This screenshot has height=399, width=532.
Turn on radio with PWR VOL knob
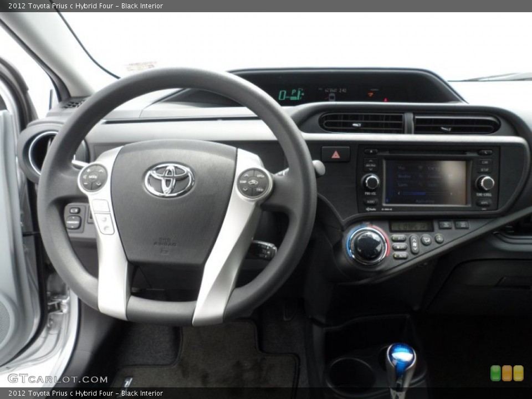pos(371,182)
